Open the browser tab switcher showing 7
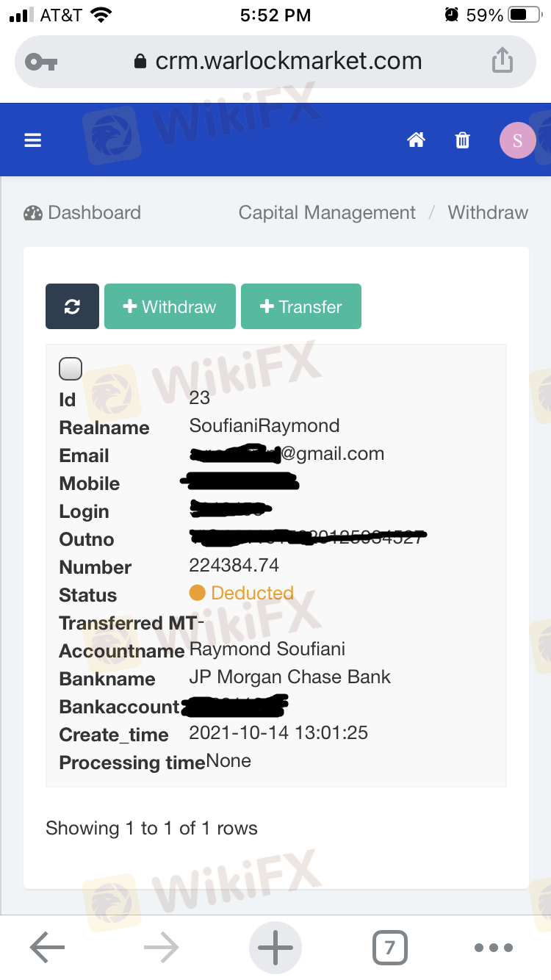 [x=389, y=948]
